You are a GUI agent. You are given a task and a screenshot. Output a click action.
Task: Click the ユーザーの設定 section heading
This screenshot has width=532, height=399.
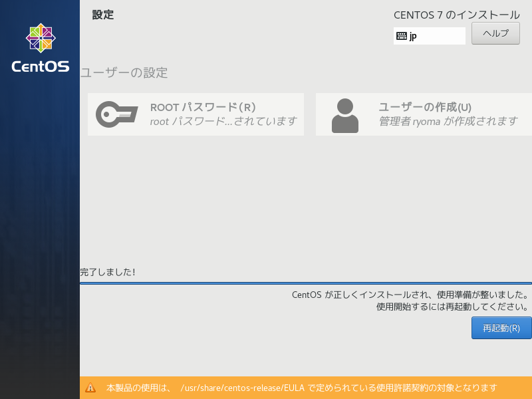click(x=124, y=72)
